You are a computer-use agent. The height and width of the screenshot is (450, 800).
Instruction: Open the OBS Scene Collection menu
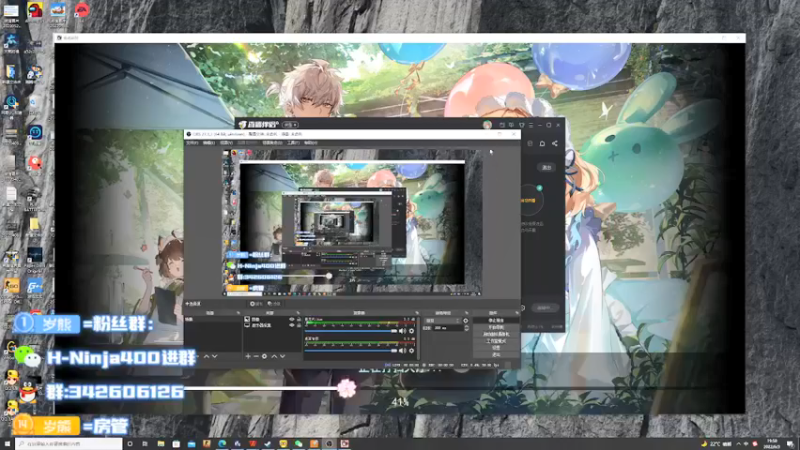click(272, 143)
